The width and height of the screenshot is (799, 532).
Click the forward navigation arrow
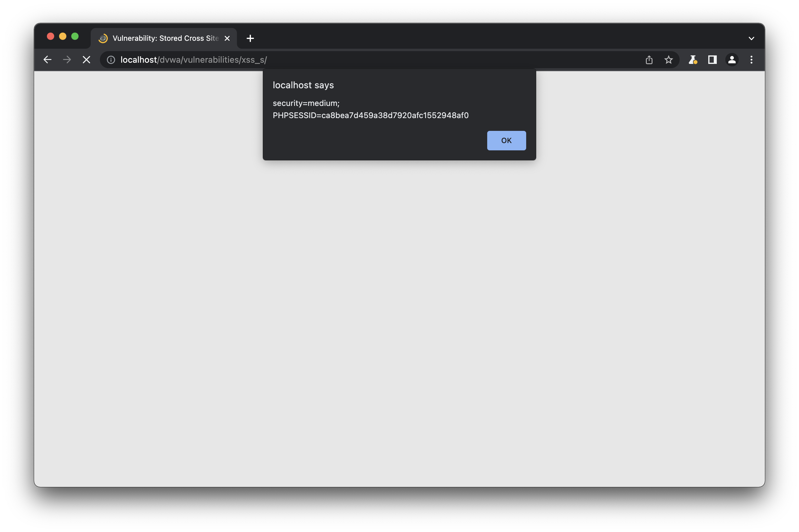tap(67, 60)
